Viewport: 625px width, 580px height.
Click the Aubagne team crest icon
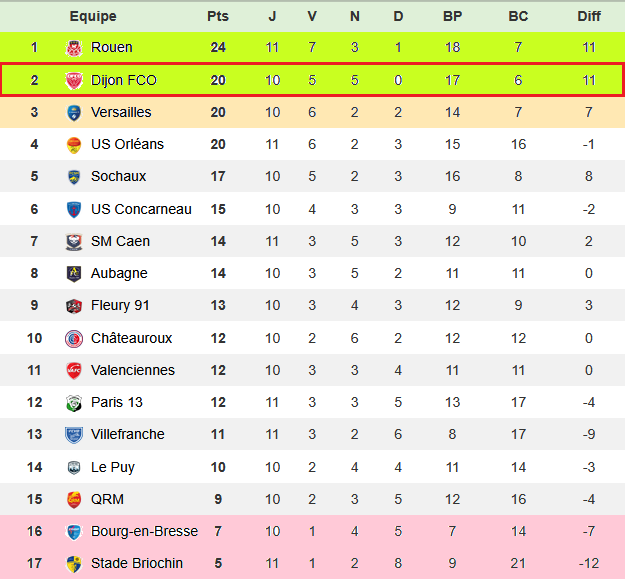(x=73, y=273)
